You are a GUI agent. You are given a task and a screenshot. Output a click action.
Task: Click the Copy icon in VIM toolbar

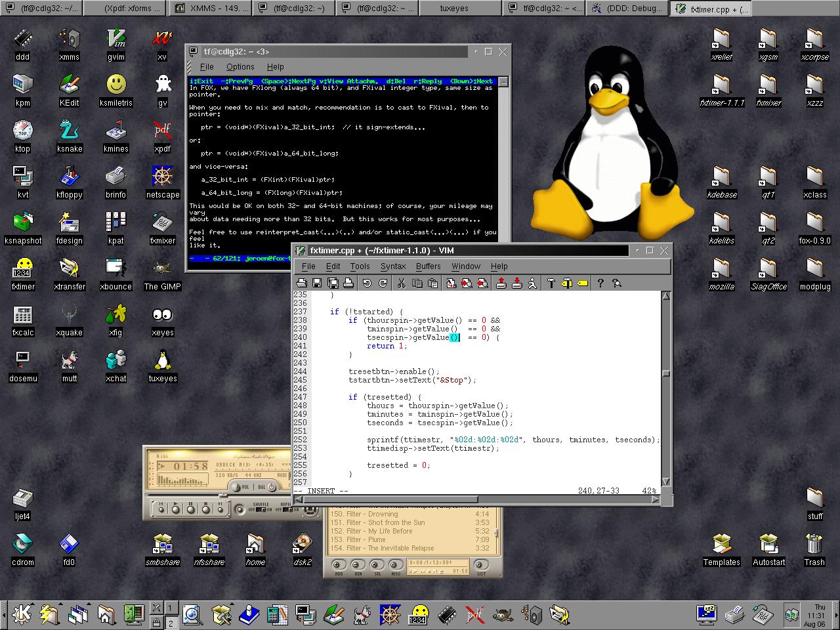[417, 283]
